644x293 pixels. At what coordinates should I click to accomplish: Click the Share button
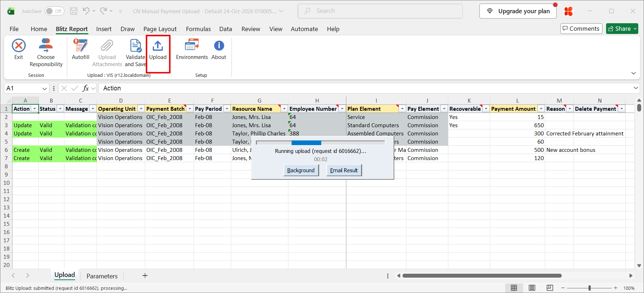pyautogui.click(x=622, y=29)
